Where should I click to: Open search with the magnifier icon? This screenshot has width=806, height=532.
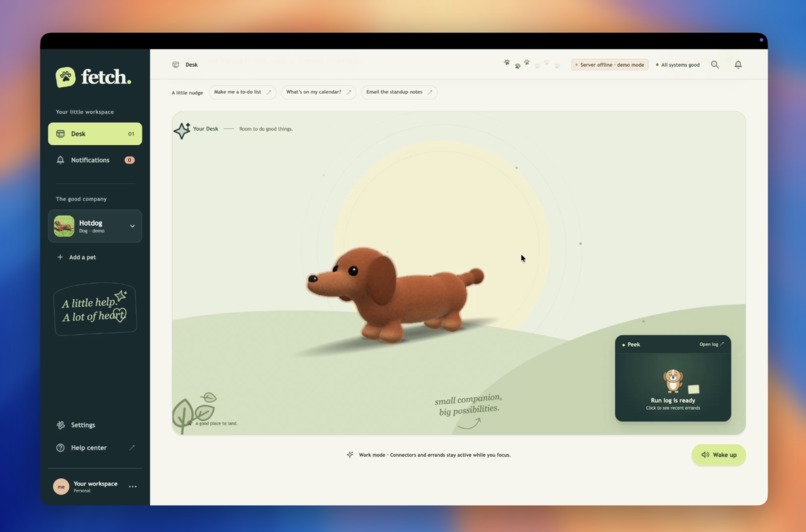point(715,65)
